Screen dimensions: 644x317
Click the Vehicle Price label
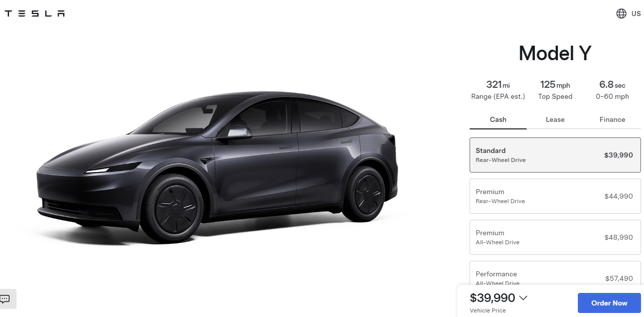(x=488, y=310)
